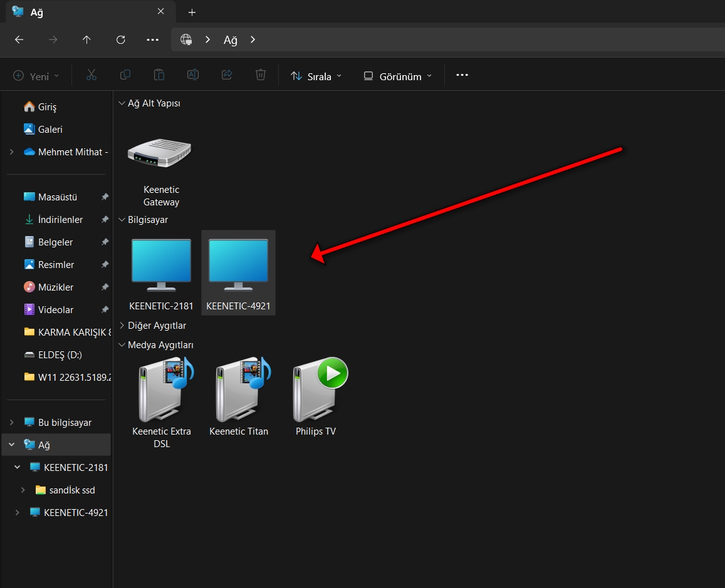Screen dimensions: 725x588
Task: Unpin Resimler using its pin icon
Action: click(x=105, y=265)
